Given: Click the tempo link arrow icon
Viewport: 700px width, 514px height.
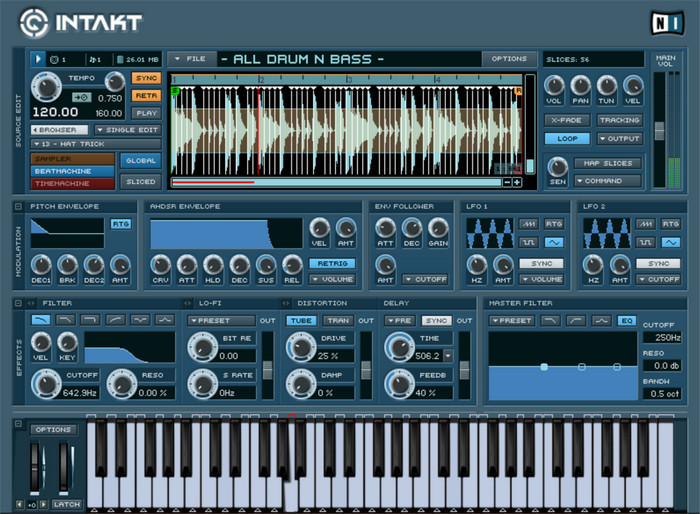Looking at the screenshot, I should 82,97.
